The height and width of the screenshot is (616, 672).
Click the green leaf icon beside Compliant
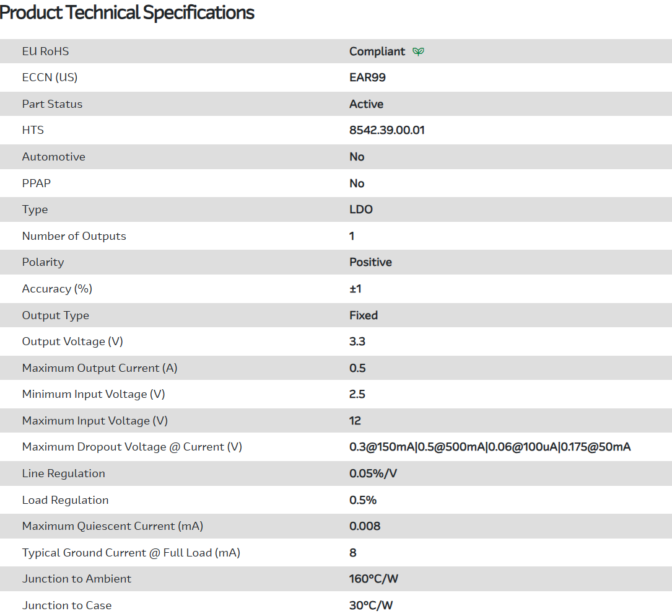click(x=419, y=51)
